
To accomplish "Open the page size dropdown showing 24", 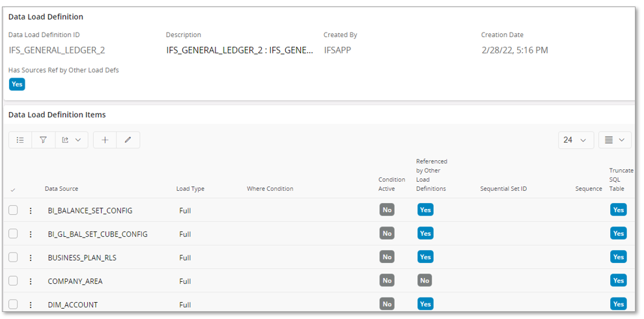I will coord(576,140).
